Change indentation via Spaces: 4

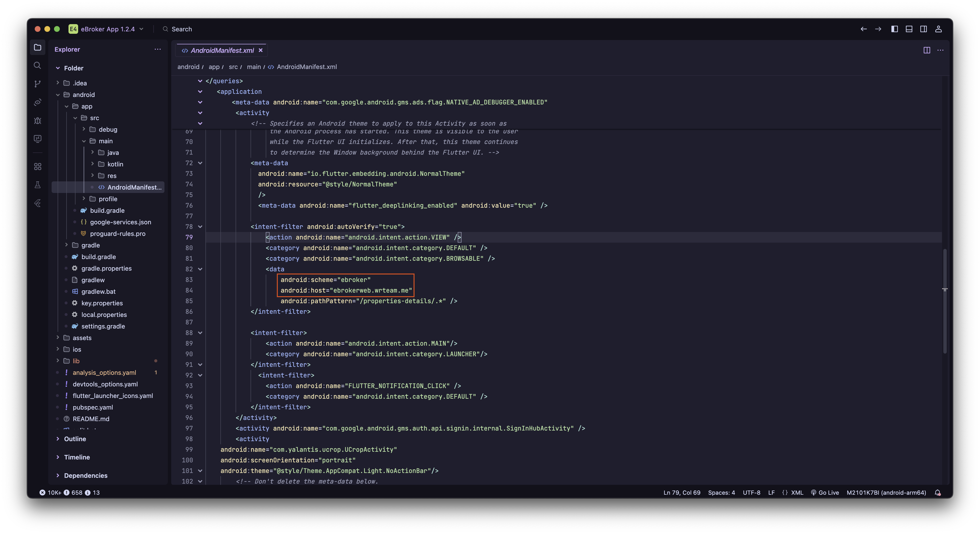[721, 493]
